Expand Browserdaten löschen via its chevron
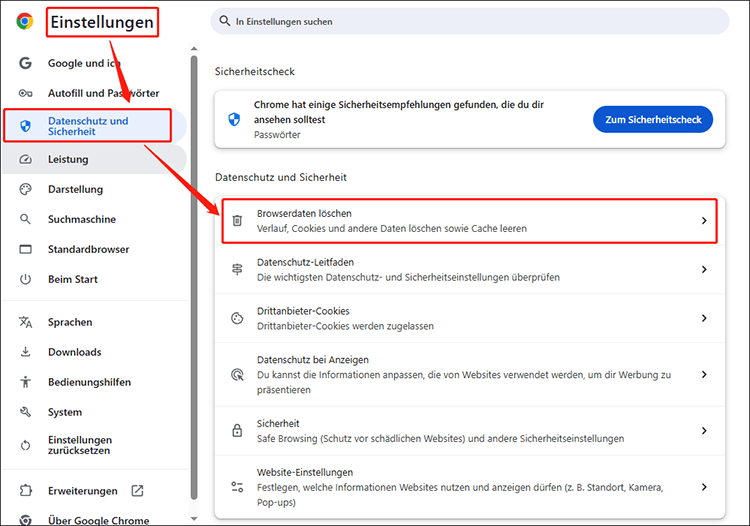This screenshot has width=750, height=526. (704, 220)
